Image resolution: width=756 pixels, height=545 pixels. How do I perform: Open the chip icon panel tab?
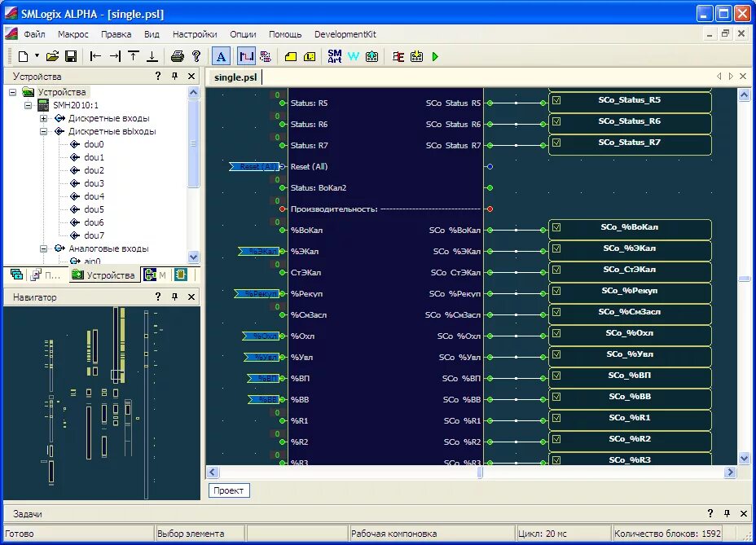(x=181, y=275)
